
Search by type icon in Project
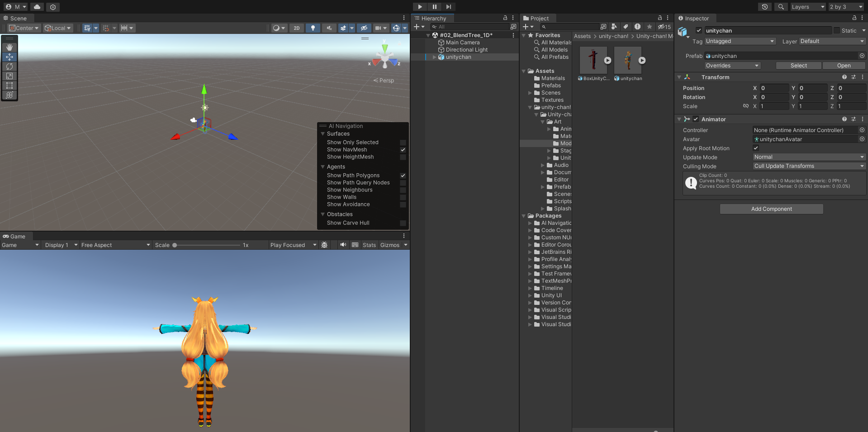pos(614,27)
